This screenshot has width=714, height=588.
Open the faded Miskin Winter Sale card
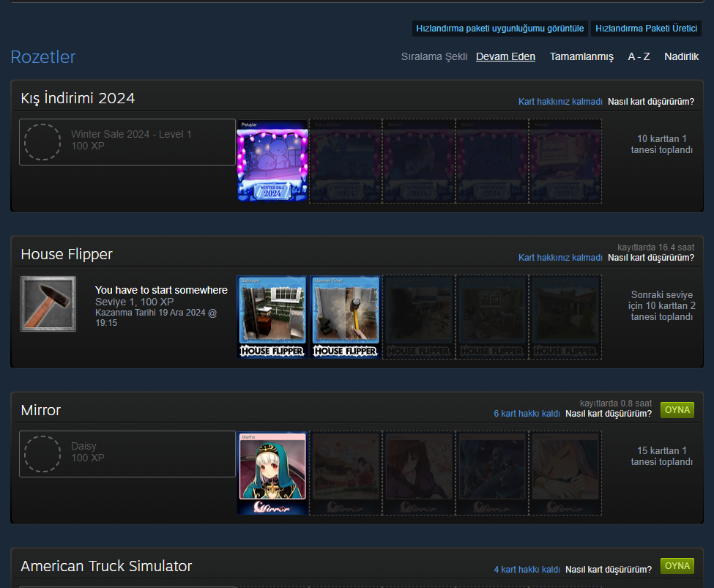[492, 161]
